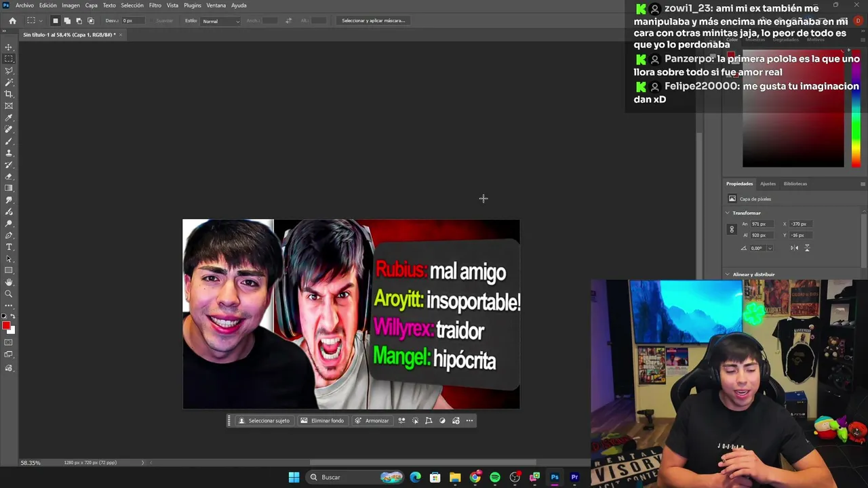This screenshot has width=868, height=488.
Task: Open the Edit Toolbar three-dots menu
Action: [9, 305]
